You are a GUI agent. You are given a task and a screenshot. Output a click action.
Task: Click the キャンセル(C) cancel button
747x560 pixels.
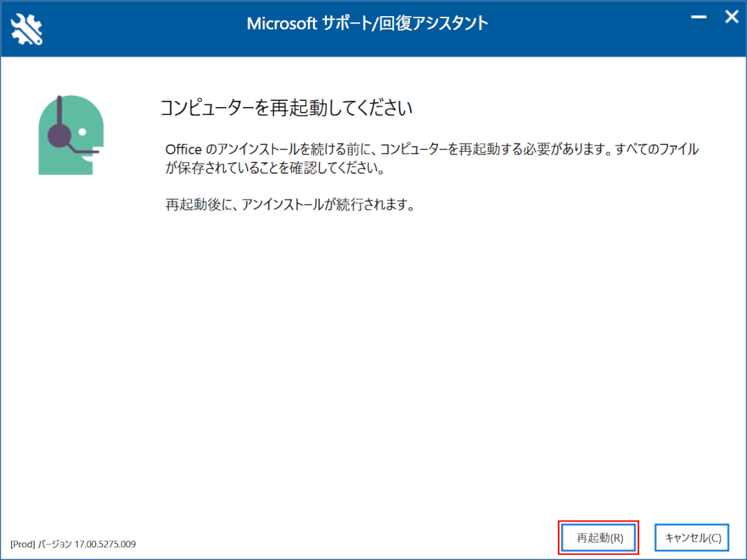click(x=692, y=538)
